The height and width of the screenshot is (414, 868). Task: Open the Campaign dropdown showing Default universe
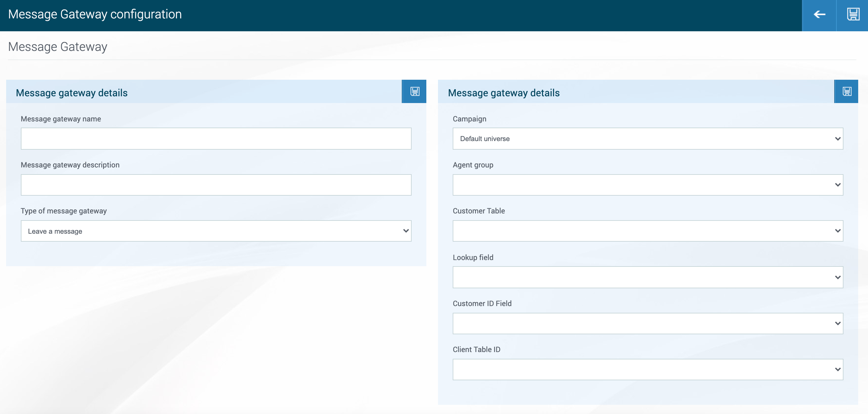[648, 138]
